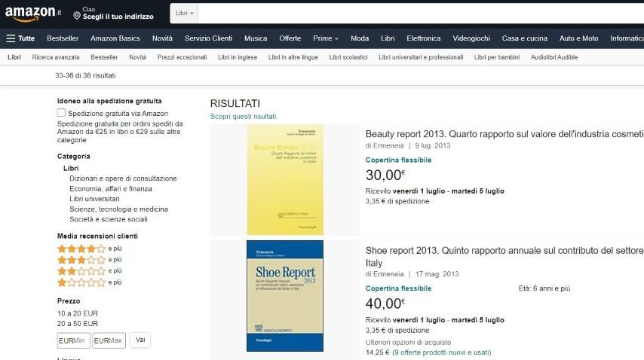Viewport: 644px width, 360px height.
Task: Open Auto e Moto section
Action: 578,38
